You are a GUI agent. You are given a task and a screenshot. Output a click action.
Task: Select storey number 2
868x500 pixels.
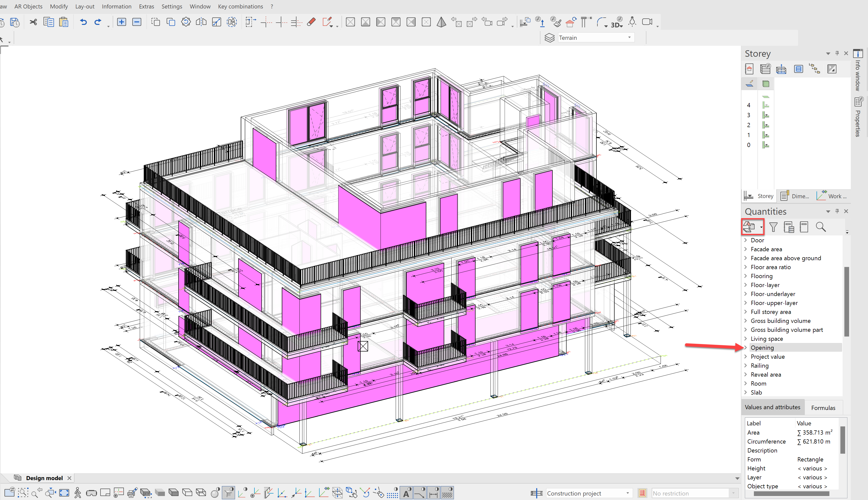click(749, 125)
